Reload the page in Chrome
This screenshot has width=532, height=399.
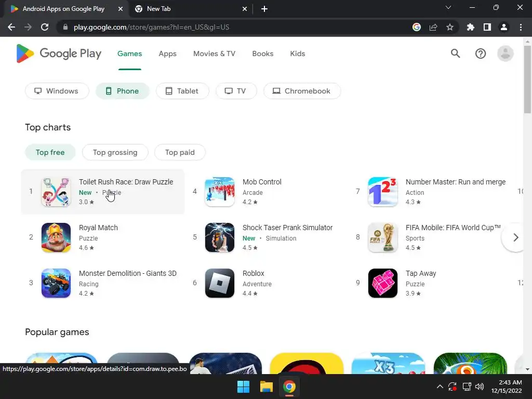(45, 27)
